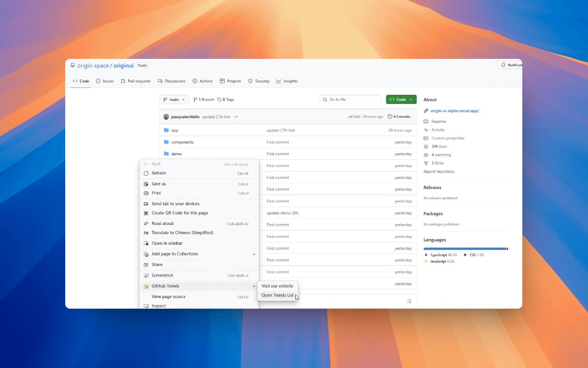Click the Screenshot icon in the context menu
The height and width of the screenshot is (368, 588).
click(146, 276)
